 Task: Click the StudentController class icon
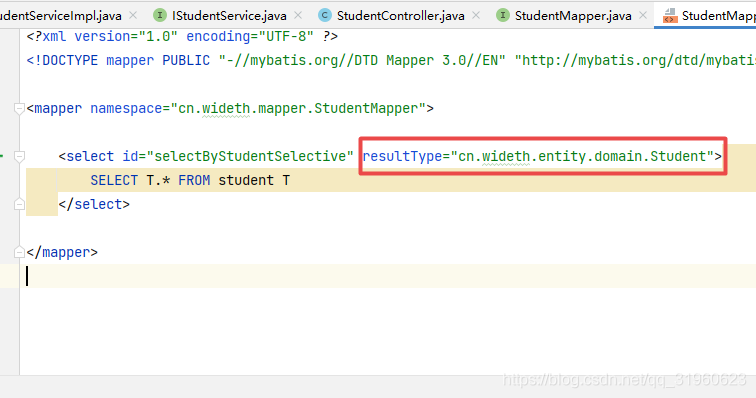[325, 15]
